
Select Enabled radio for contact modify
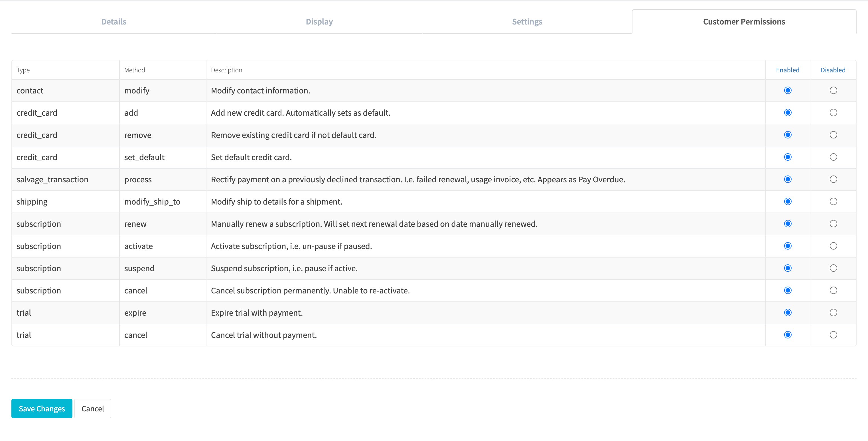pyautogui.click(x=788, y=90)
